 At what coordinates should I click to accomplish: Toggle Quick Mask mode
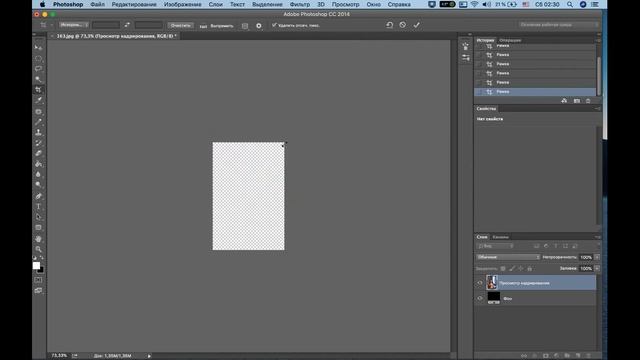(38, 280)
